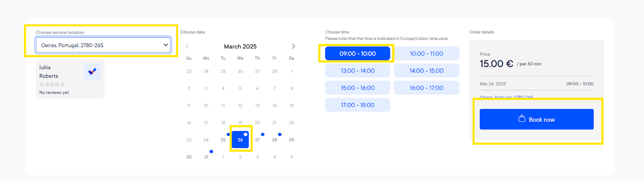This screenshot has height=181, width=644.
Task: Select March 25 on the calendar
Action: pos(223,140)
